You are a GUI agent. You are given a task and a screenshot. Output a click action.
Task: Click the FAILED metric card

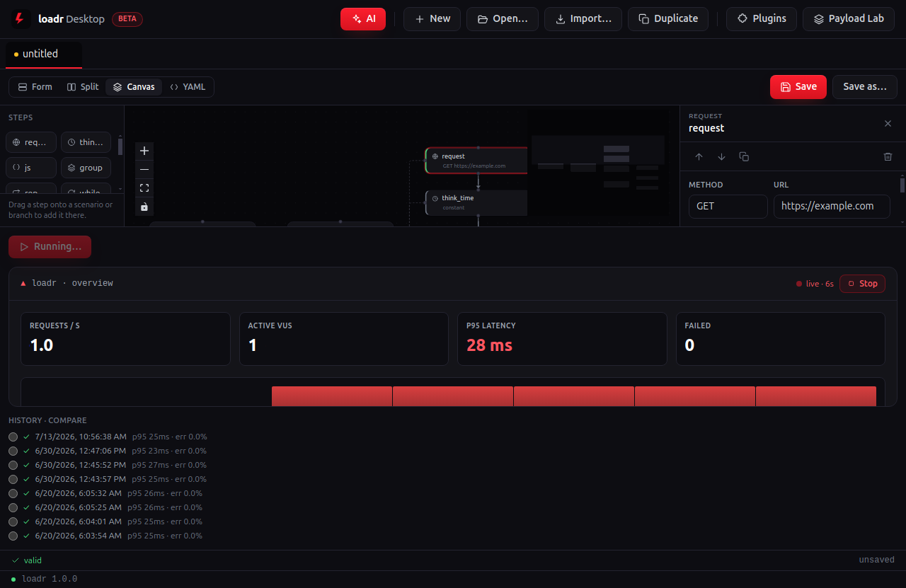(781, 339)
